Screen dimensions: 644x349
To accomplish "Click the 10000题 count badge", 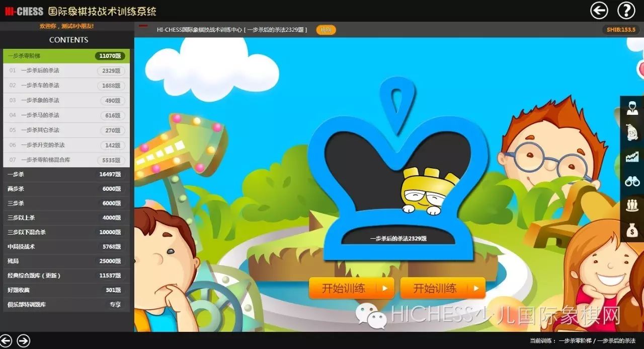I will click(x=110, y=233).
